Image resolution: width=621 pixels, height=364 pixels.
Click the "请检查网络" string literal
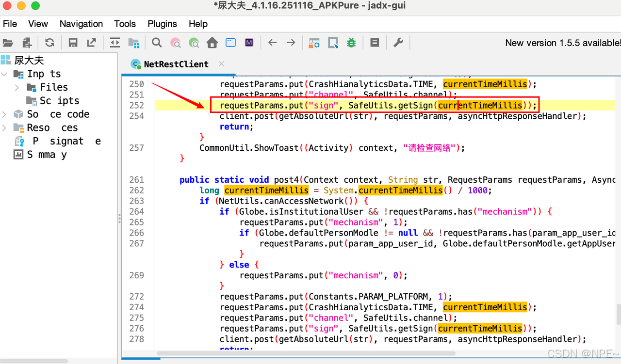(431, 148)
